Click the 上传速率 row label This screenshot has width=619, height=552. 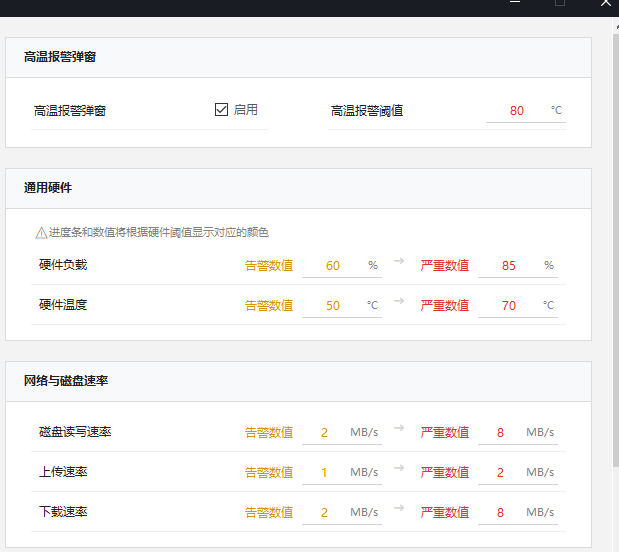coord(63,472)
